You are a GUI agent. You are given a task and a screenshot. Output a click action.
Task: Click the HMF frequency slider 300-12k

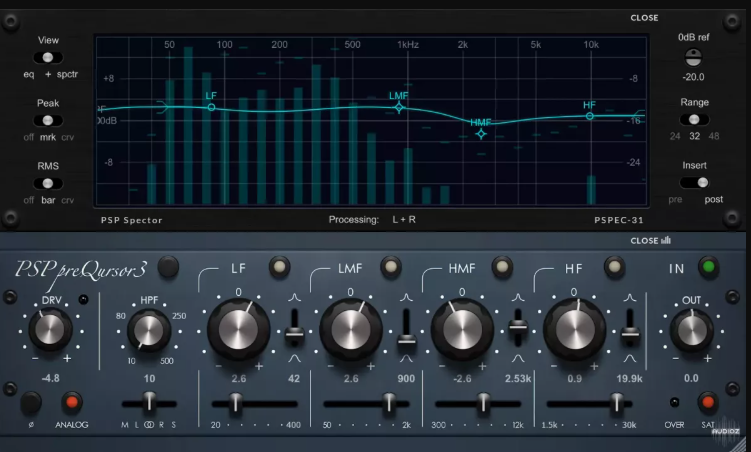click(x=478, y=404)
